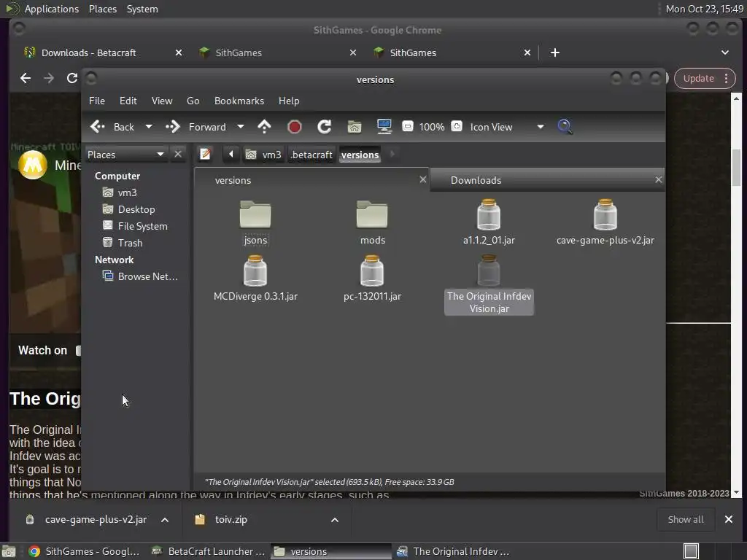Screen dimensions: 747x560
Task: Open the Go menu
Action: coord(193,101)
